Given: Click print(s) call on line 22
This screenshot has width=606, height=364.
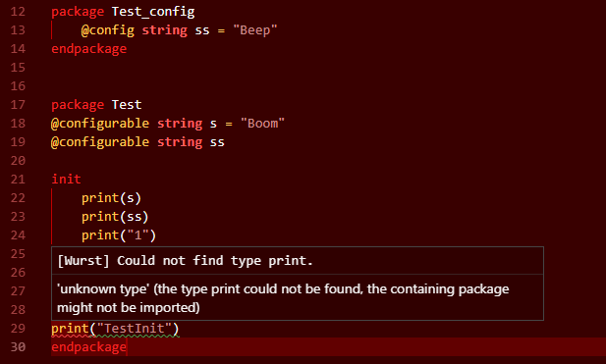Looking at the screenshot, I should coord(111,198).
